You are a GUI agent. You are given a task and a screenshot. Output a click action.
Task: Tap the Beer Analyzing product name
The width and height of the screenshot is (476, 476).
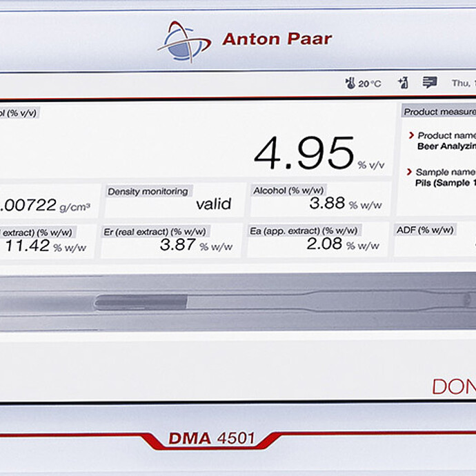(446, 146)
